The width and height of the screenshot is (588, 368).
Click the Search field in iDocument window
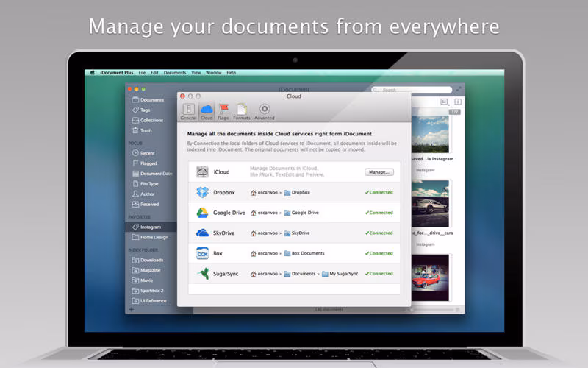[x=412, y=90]
